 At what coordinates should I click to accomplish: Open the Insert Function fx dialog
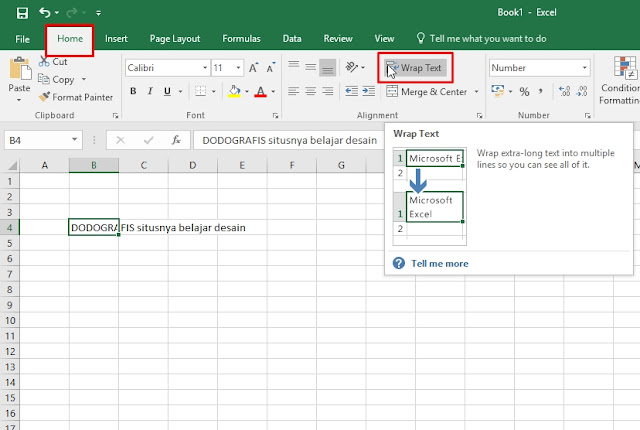[x=176, y=140]
